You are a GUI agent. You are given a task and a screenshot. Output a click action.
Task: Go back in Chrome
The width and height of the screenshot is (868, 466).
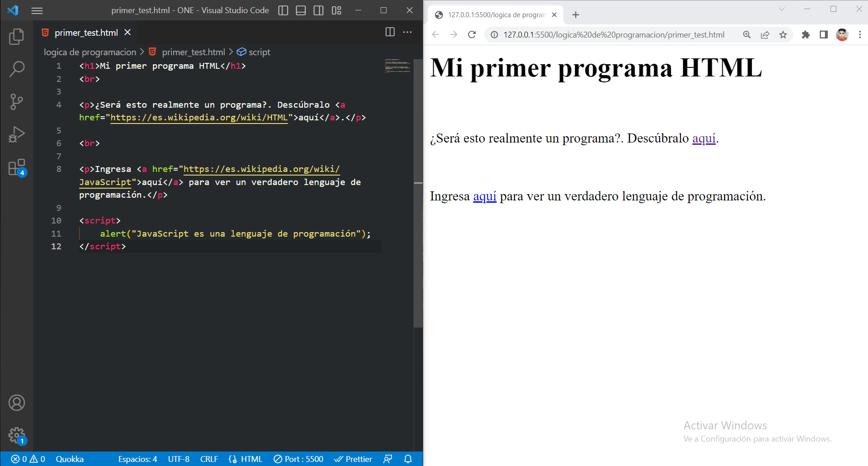(435, 35)
